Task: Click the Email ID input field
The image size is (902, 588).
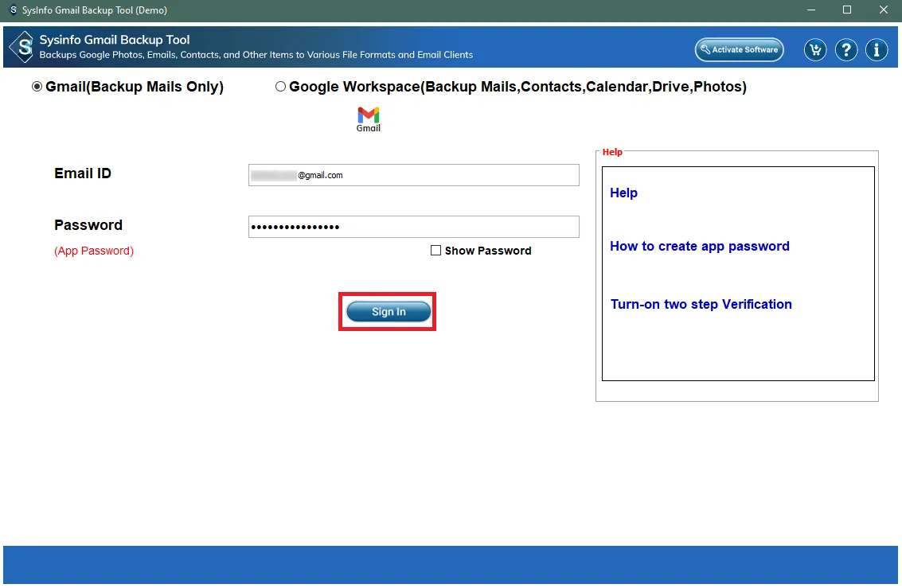Action: pos(414,175)
